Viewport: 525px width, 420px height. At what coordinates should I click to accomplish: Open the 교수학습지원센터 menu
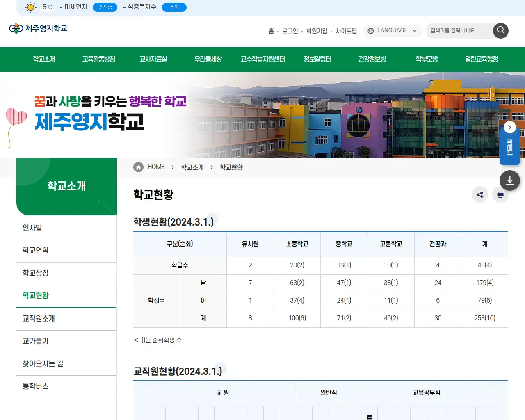[263, 59]
